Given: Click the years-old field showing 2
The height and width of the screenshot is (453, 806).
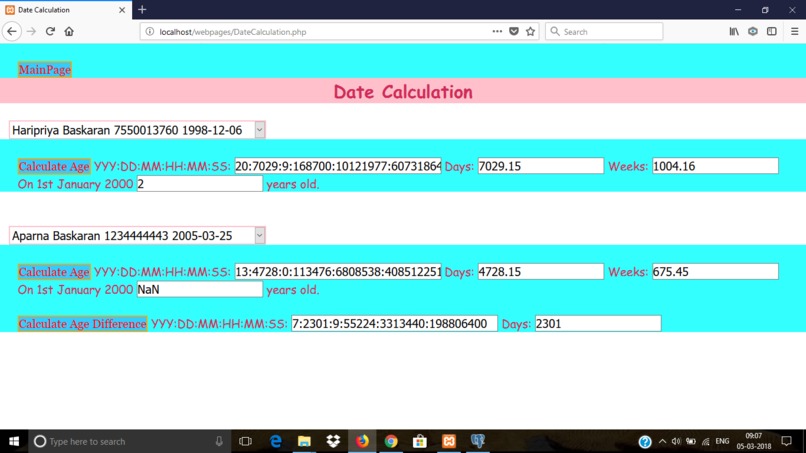Looking at the screenshot, I should (199, 184).
